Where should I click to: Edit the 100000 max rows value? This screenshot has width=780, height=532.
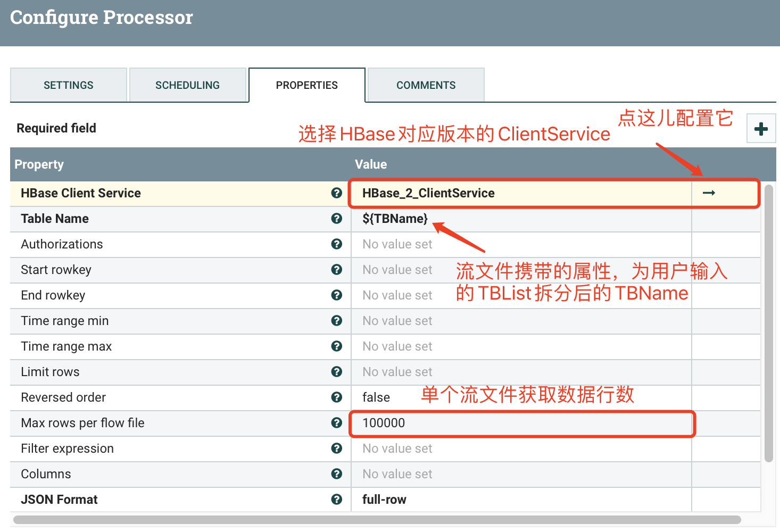tap(521, 423)
